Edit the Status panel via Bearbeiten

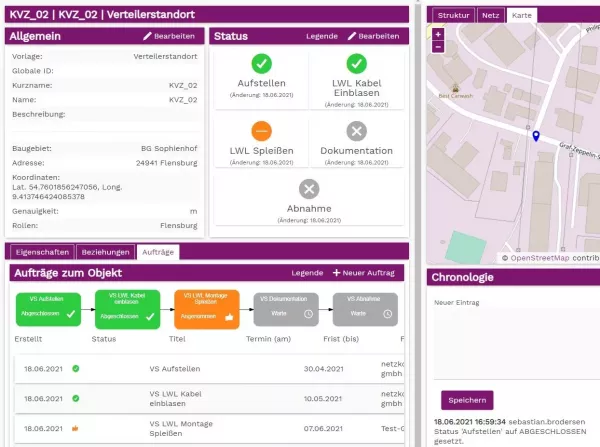point(373,36)
